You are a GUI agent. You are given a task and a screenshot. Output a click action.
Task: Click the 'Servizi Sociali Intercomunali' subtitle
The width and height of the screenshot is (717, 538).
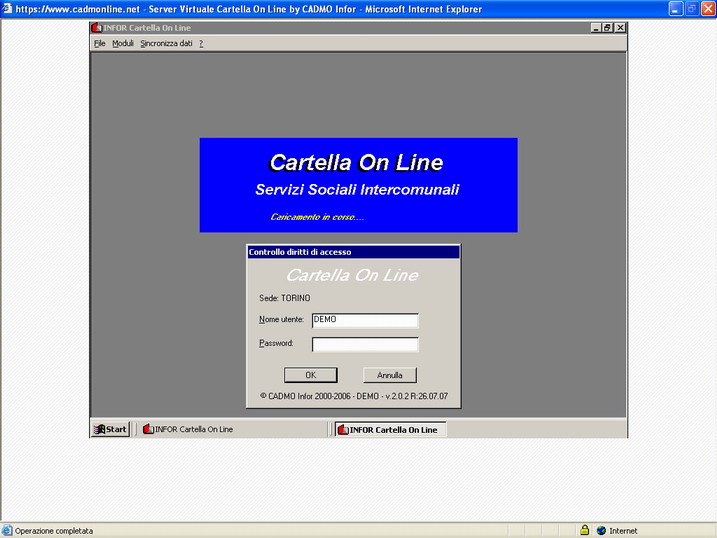(357, 190)
